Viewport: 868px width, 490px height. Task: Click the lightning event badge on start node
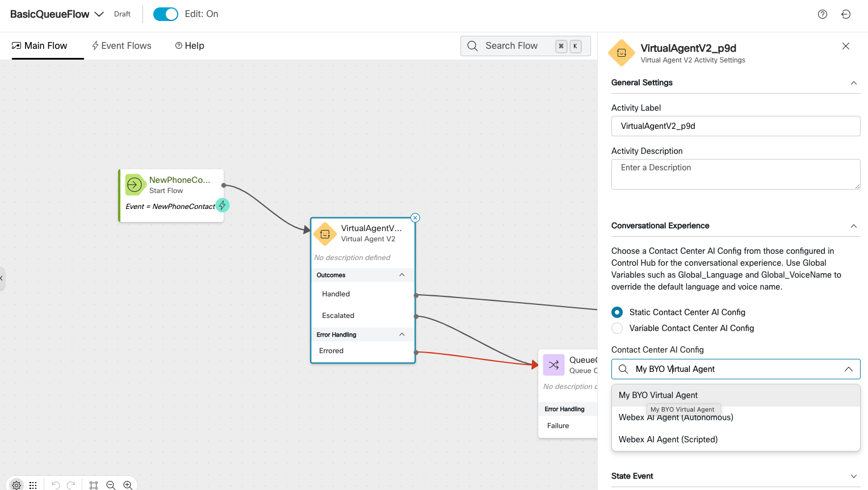pyautogui.click(x=223, y=205)
